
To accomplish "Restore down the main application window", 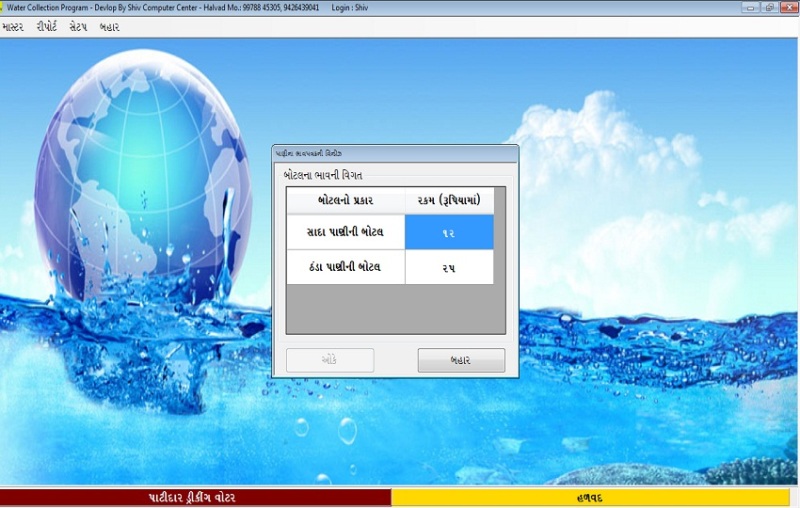I will coord(769,6).
